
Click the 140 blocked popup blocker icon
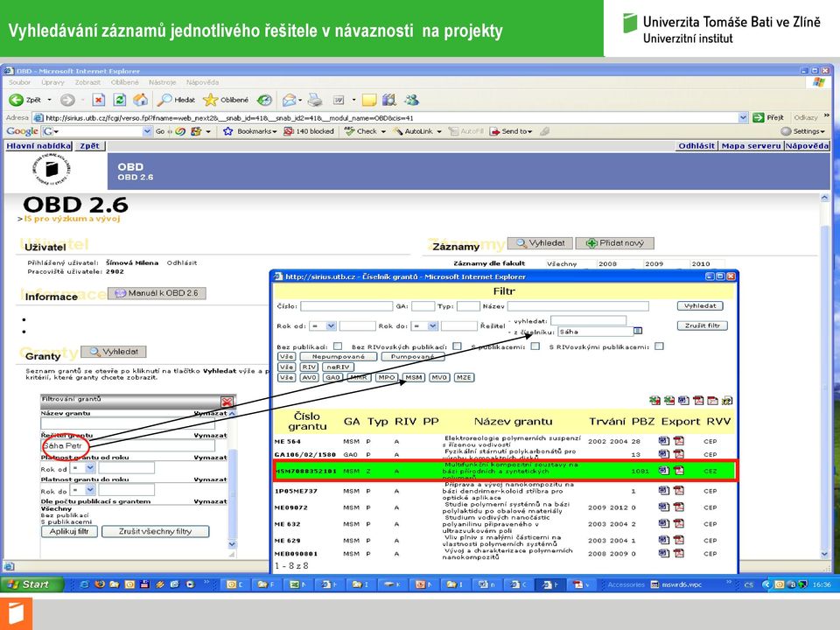point(289,131)
